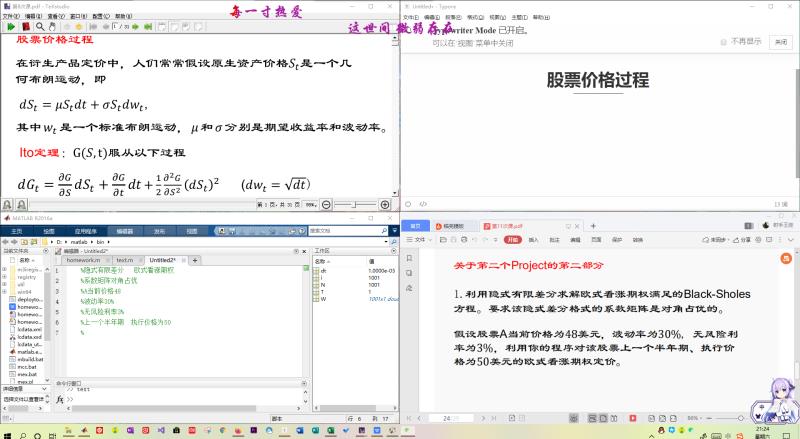Open the MATLAB help question-mark icon

302,231
